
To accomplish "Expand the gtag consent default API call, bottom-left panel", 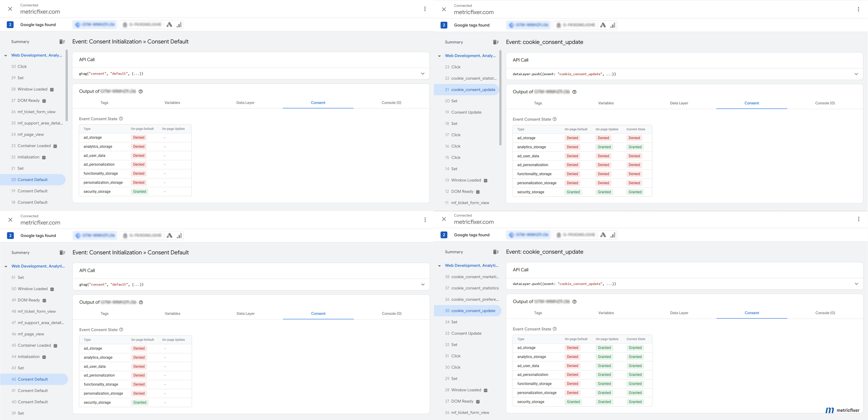I will pos(251,284).
